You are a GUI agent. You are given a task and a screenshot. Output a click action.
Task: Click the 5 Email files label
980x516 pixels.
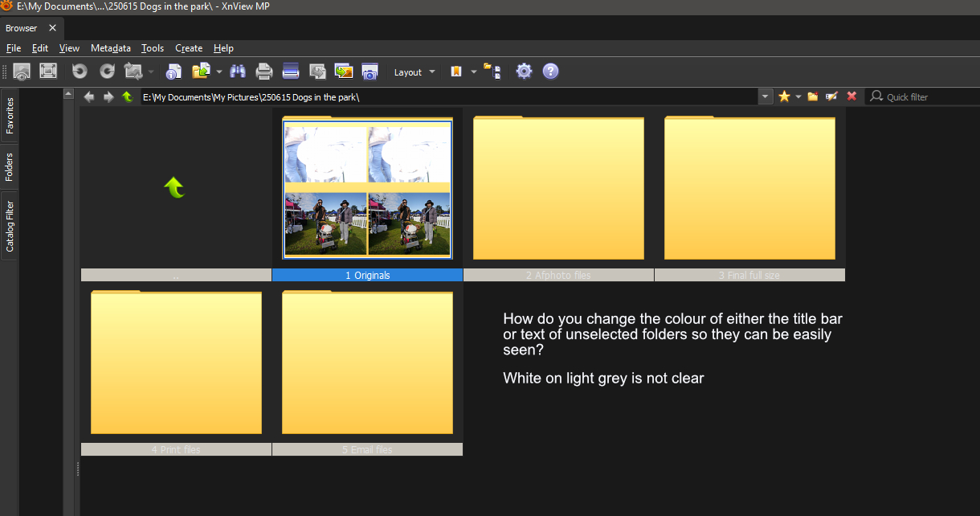367,449
